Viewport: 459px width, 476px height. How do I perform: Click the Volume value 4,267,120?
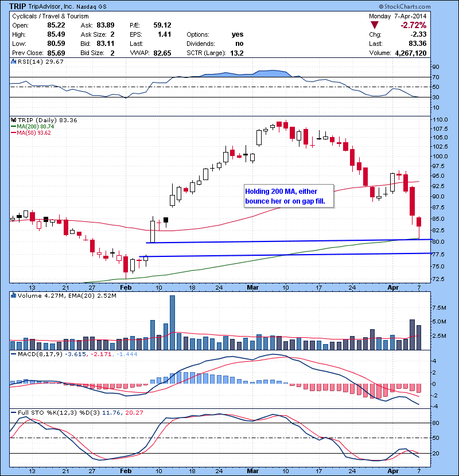[x=411, y=53]
